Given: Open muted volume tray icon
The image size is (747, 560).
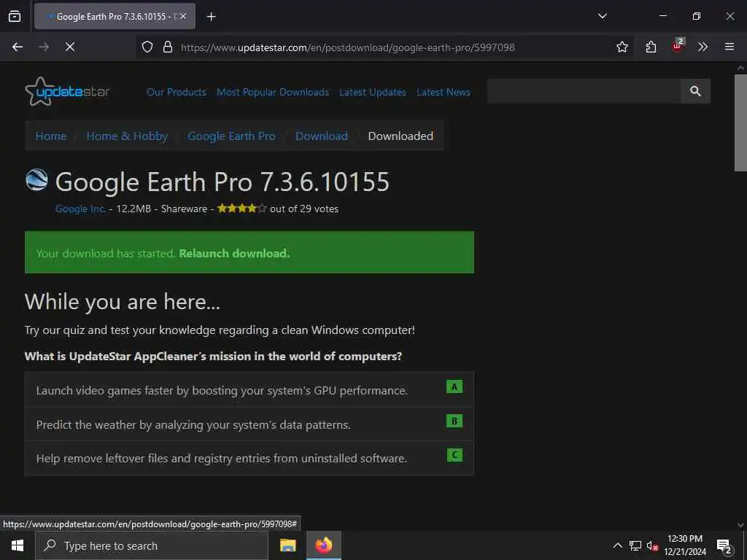Looking at the screenshot, I should (x=652, y=545).
